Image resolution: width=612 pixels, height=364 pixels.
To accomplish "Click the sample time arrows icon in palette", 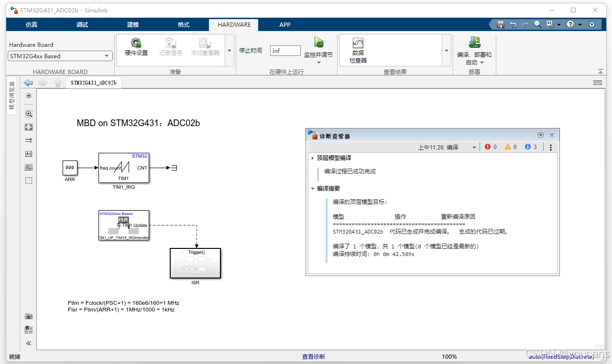I will (29, 140).
